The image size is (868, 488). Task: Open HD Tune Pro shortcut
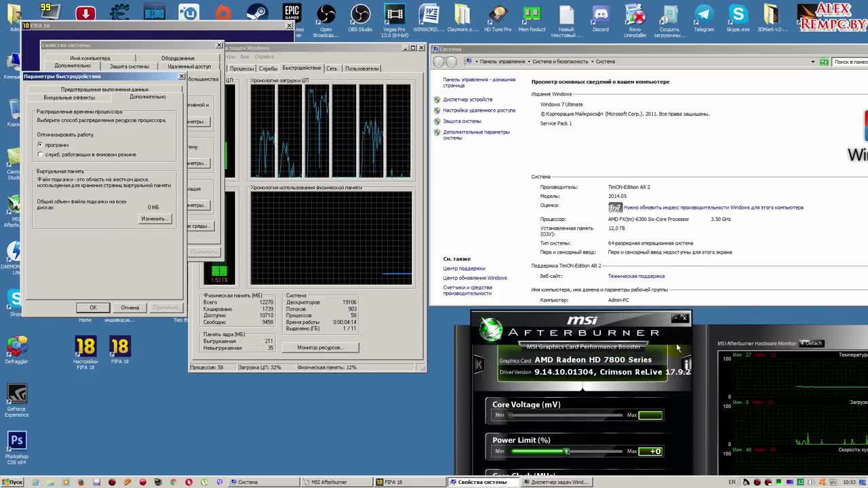[x=498, y=18]
